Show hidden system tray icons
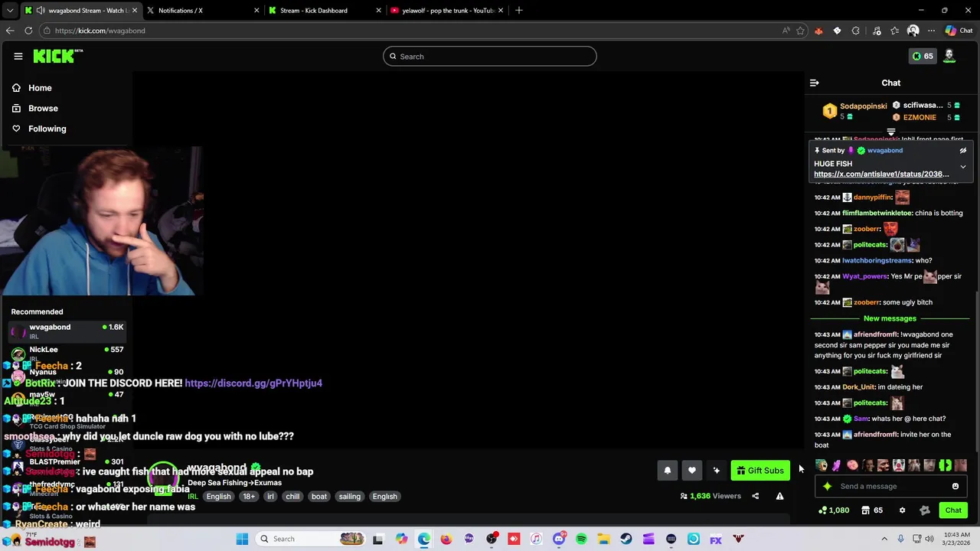 click(x=884, y=539)
